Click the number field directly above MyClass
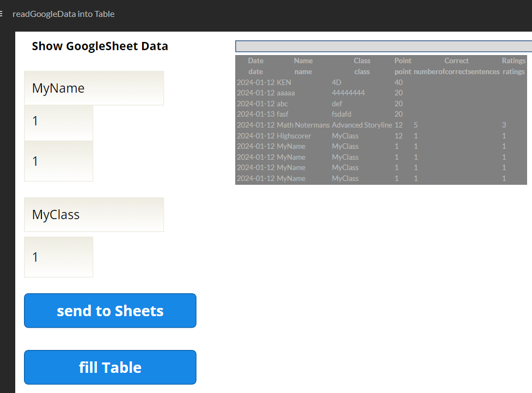532x393 pixels. (58, 161)
